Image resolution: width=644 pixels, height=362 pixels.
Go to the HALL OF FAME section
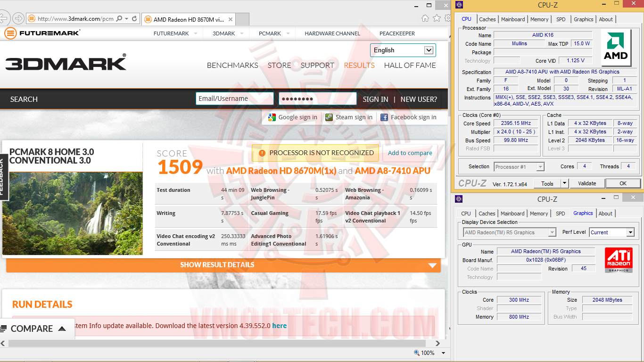(x=410, y=66)
